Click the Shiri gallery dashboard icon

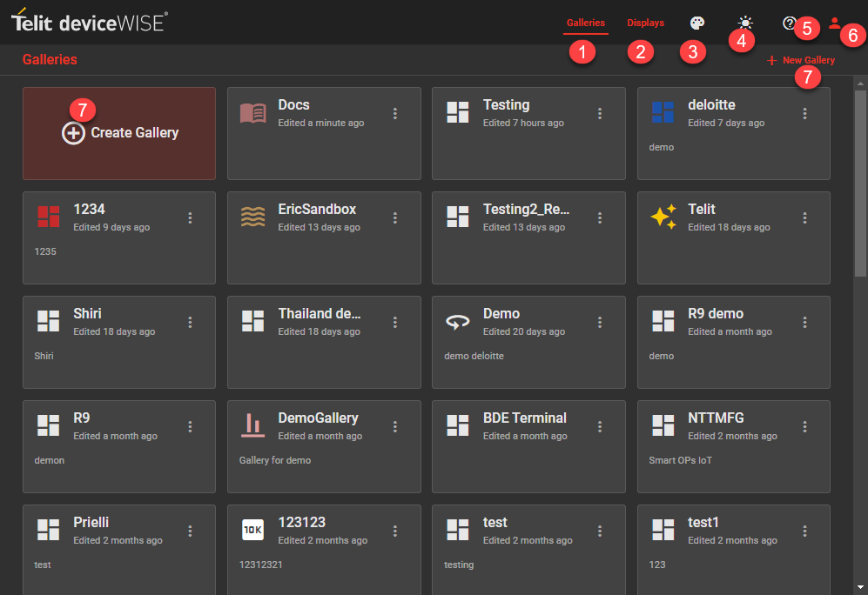click(x=48, y=321)
